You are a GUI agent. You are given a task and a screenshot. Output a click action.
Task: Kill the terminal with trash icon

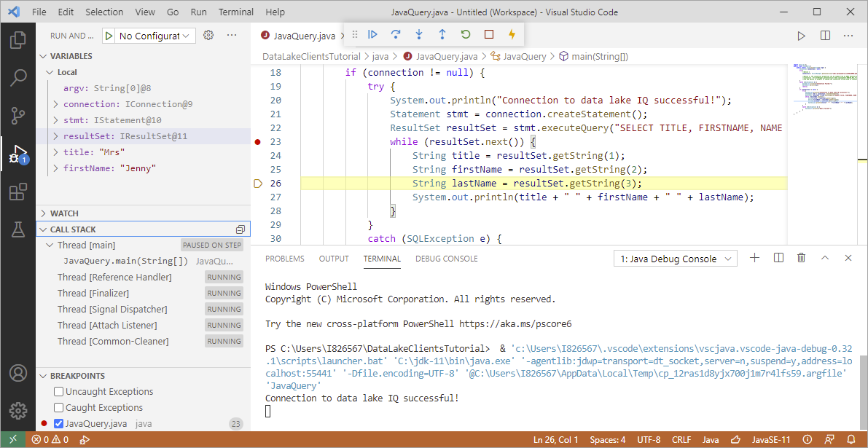801,258
